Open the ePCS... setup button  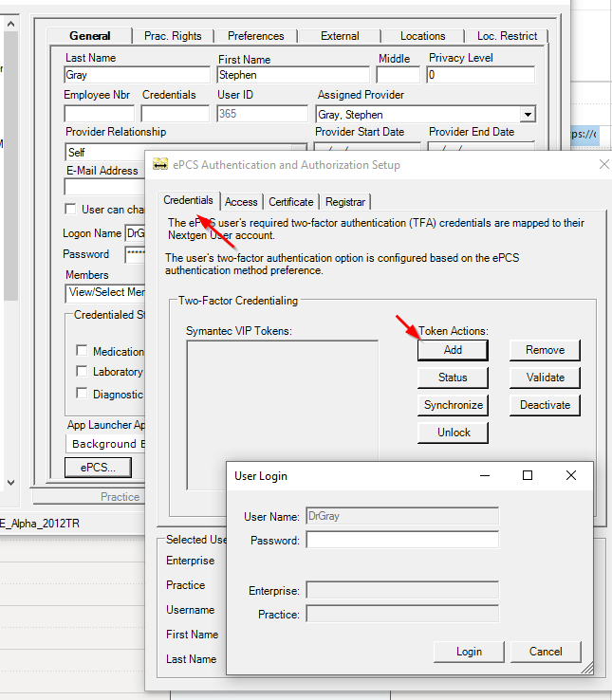pos(98,468)
